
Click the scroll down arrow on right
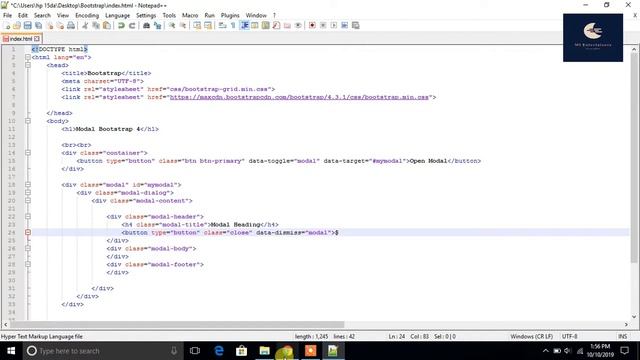(633, 317)
